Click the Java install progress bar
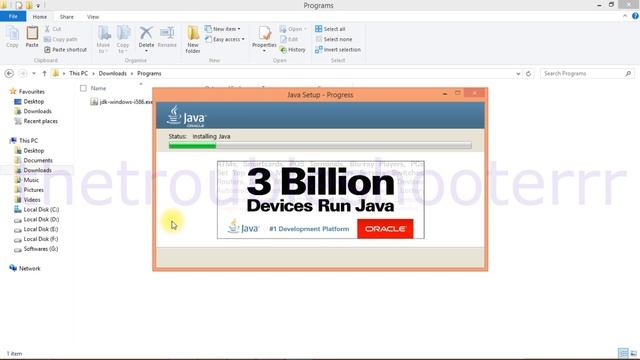 [x=320, y=145]
